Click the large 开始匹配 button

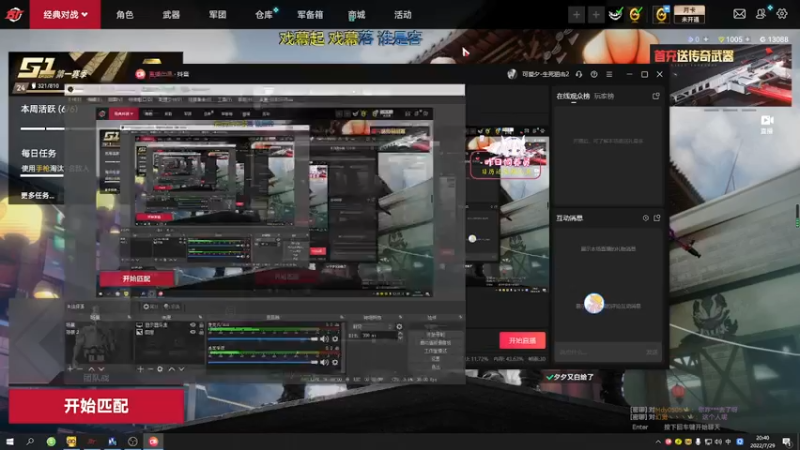coord(96,406)
